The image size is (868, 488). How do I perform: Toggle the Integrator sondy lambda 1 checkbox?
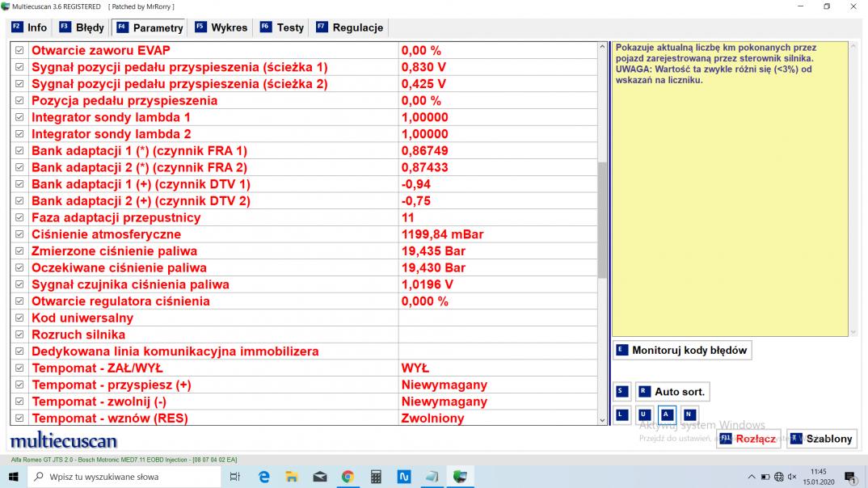20,117
